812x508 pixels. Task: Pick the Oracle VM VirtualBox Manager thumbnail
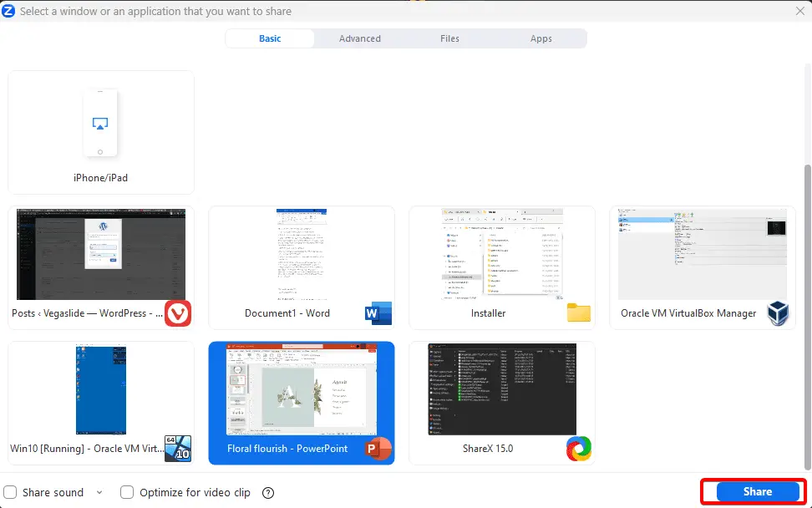pyautogui.click(x=703, y=254)
